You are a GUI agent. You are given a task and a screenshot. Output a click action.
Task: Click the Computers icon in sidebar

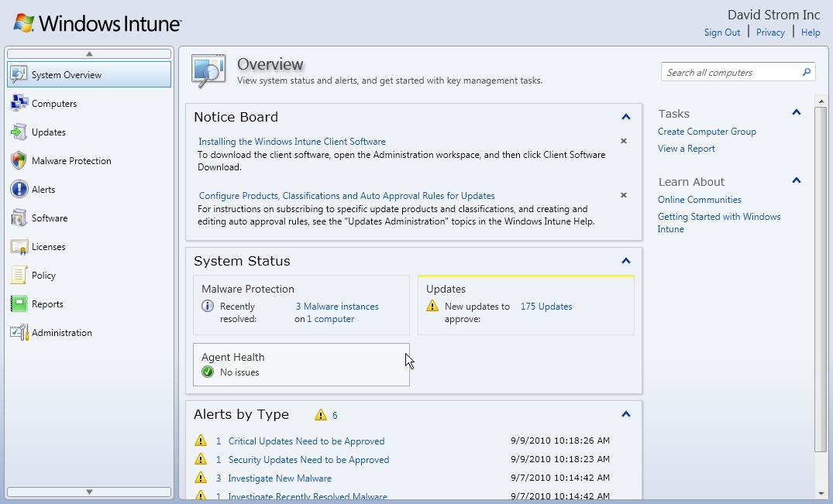point(19,103)
